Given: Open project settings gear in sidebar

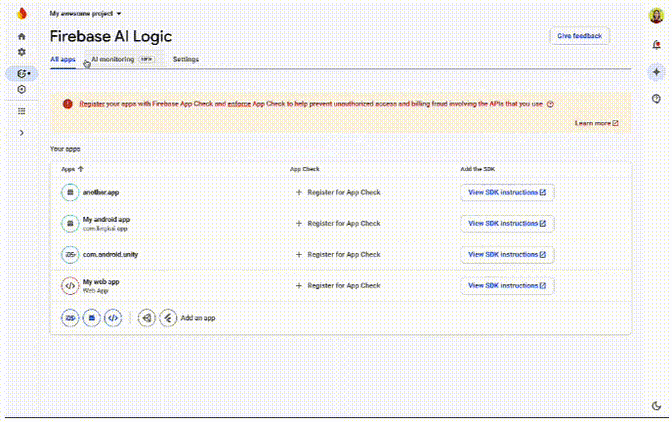Looking at the screenshot, I should 22,52.
